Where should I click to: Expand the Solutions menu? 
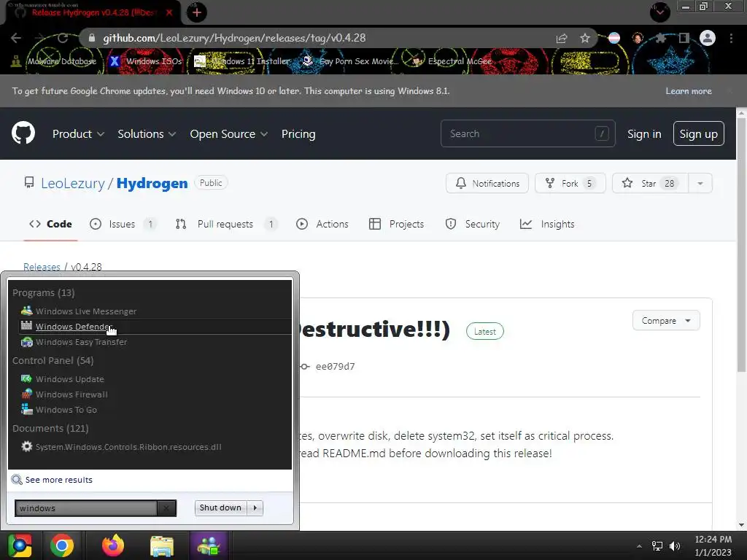point(147,134)
